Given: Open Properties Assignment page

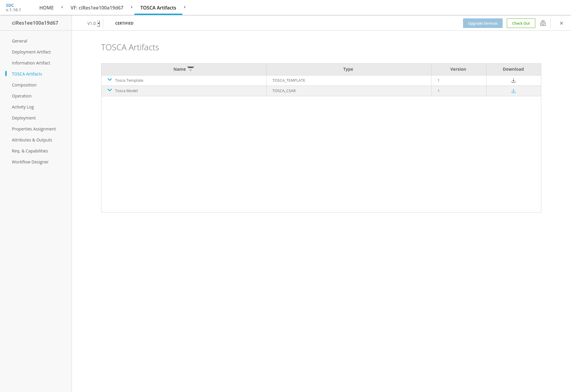Looking at the screenshot, I should pos(34,129).
